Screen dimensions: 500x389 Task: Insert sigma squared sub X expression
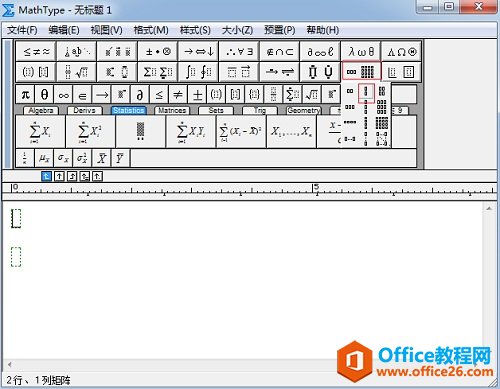(82, 158)
